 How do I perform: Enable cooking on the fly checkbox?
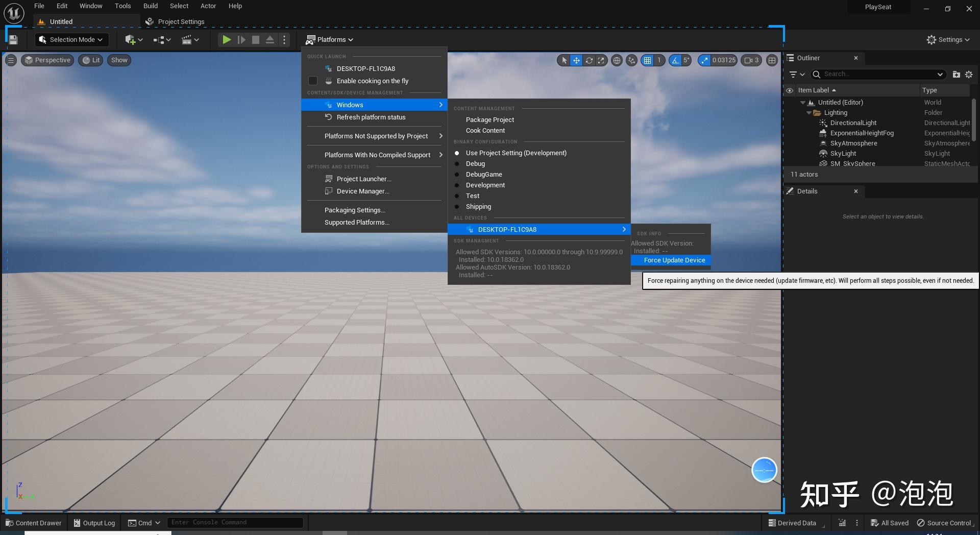coord(313,81)
